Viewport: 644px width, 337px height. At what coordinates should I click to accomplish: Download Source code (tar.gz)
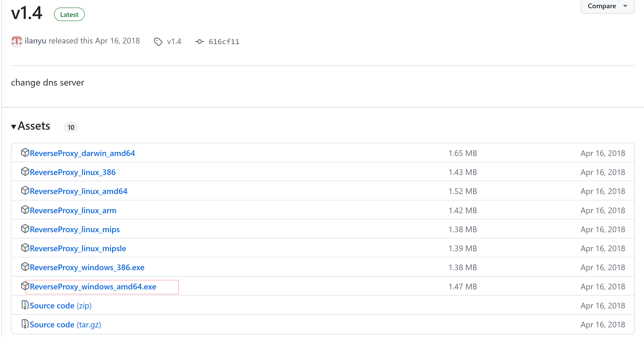(x=65, y=324)
